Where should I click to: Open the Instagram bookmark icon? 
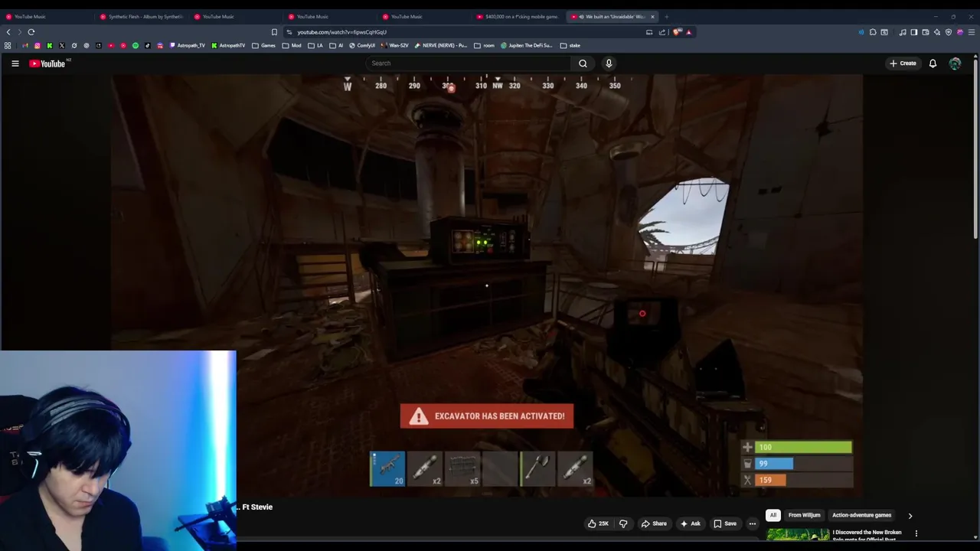[x=37, y=45]
